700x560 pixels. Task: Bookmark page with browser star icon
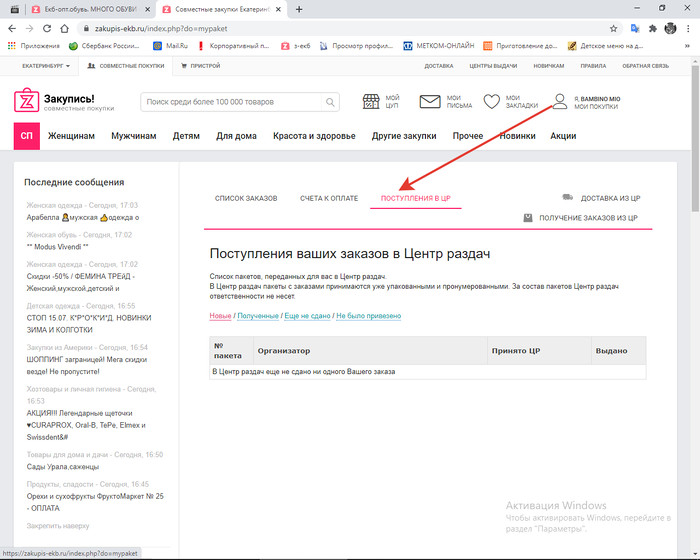point(613,28)
